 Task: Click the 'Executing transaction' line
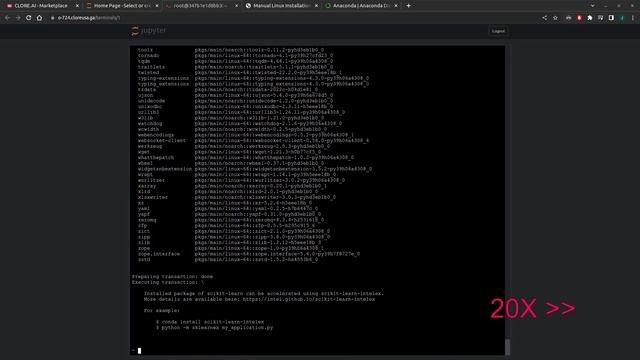[x=168, y=282]
